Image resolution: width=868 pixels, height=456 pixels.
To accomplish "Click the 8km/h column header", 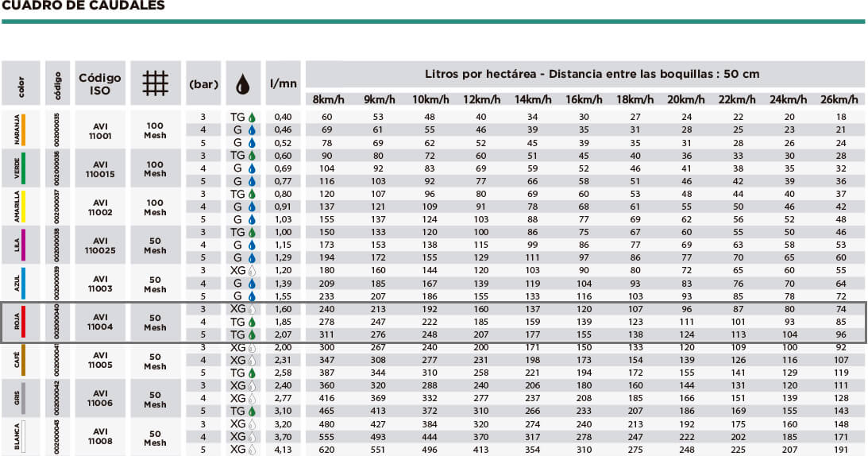I will pyautogui.click(x=328, y=100).
